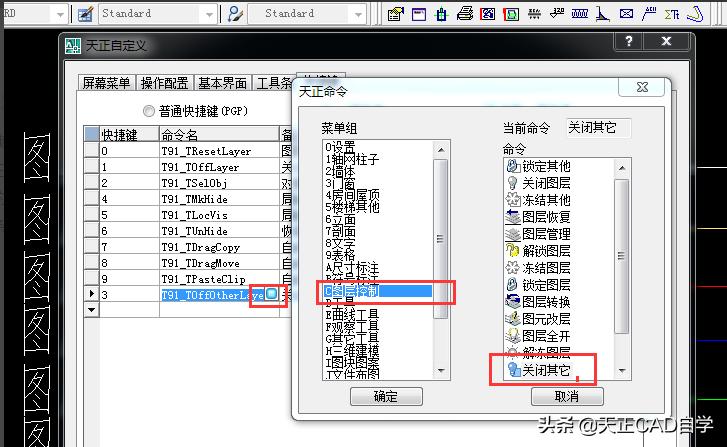The image size is (727, 447).
Task: Click the elevation mark icon labeled 320
Action: (557, 14)
